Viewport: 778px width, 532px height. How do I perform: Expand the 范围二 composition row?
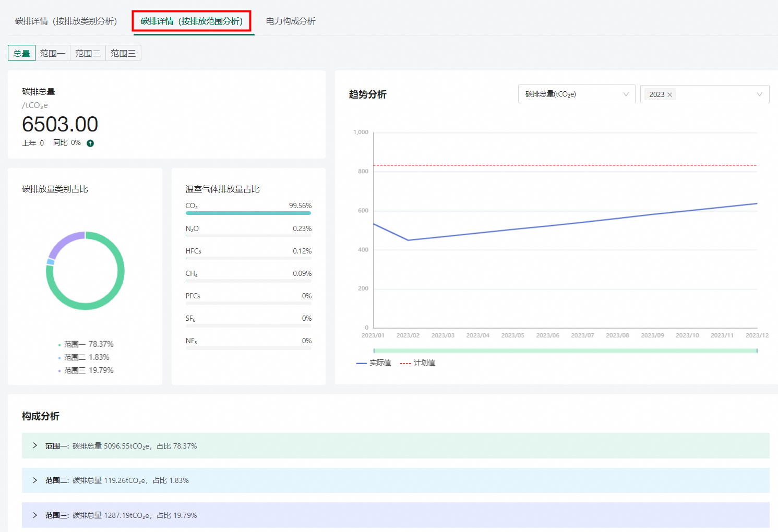coord(396,480)
